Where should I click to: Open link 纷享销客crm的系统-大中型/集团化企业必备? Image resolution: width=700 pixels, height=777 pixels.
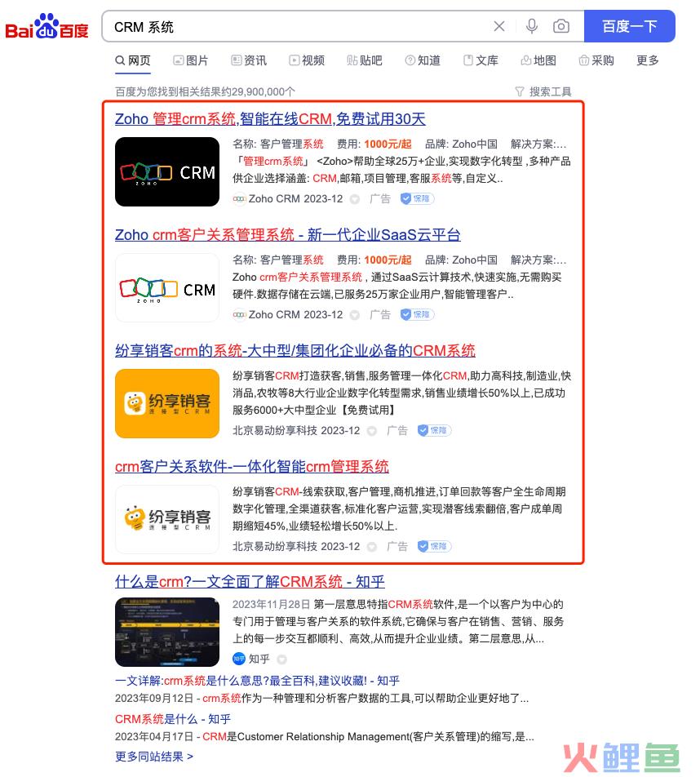coord(295,351)
